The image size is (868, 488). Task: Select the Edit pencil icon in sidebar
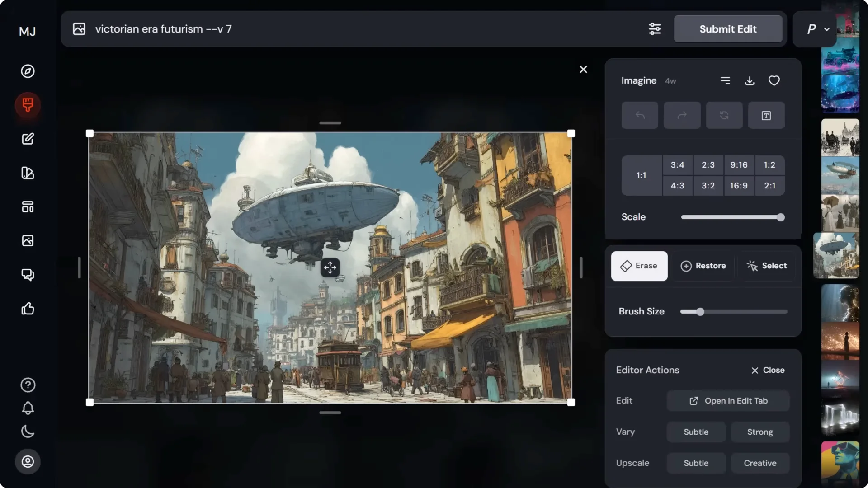[x=28, y=139]
